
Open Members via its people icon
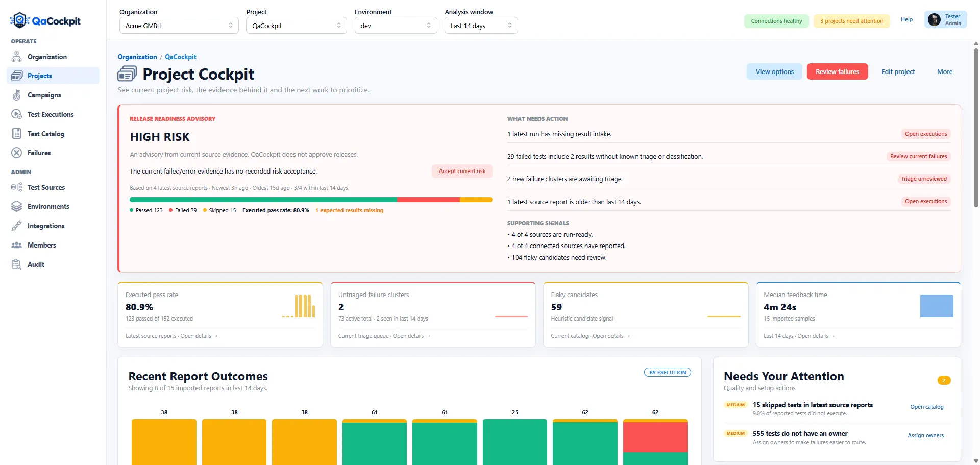(x=17, y=245)
